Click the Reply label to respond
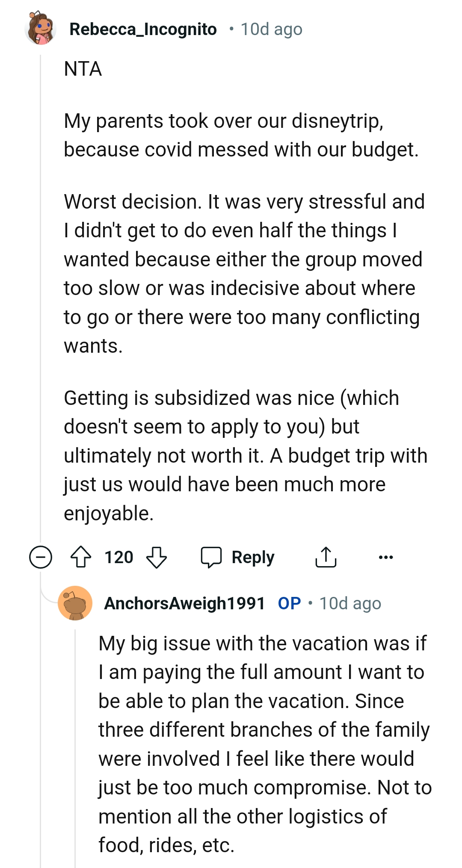 [x=252, y=556]
